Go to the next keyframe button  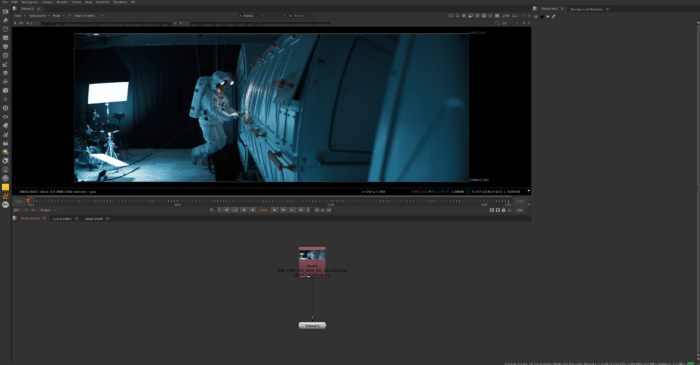point(292,210)
